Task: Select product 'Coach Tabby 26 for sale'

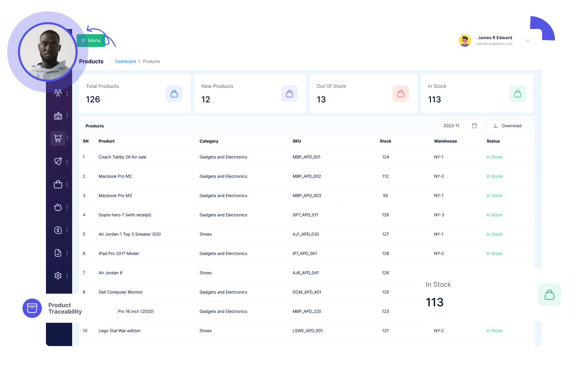Action: click(x=122, y=157)
